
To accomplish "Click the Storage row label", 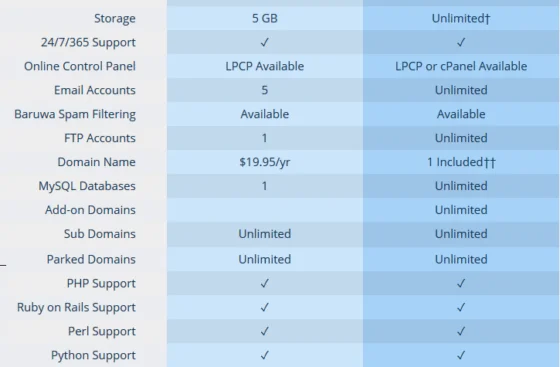I will pos(115,18).
